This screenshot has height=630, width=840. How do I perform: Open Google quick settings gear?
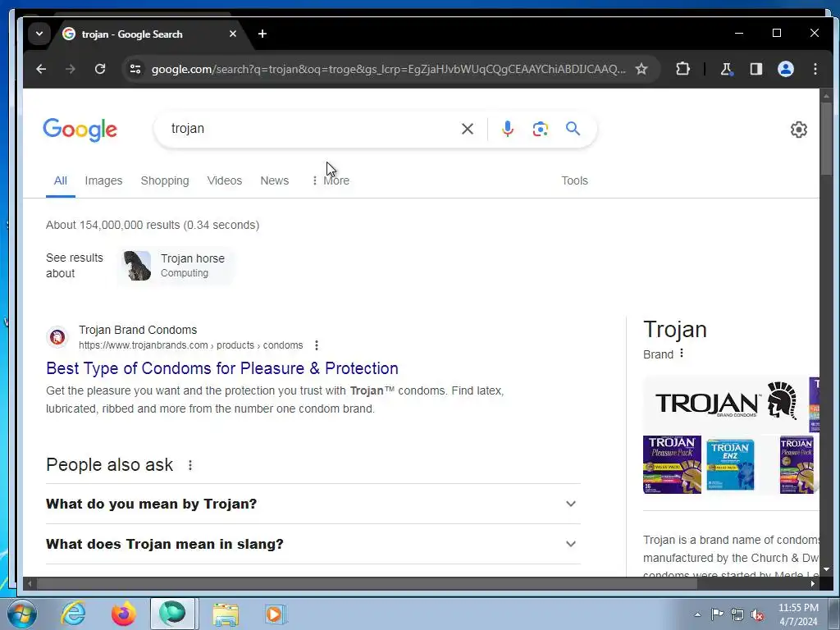click(x=798, y=130)
